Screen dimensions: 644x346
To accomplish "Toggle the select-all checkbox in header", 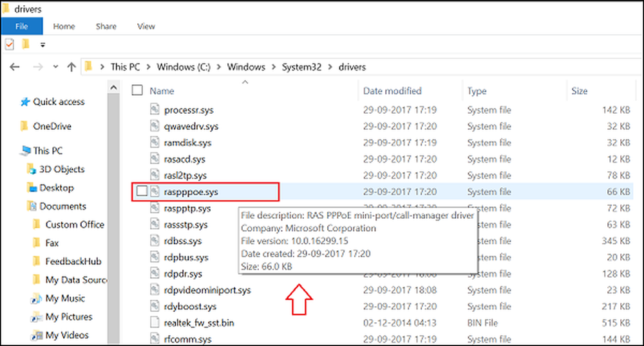I will tap(137, 91).
